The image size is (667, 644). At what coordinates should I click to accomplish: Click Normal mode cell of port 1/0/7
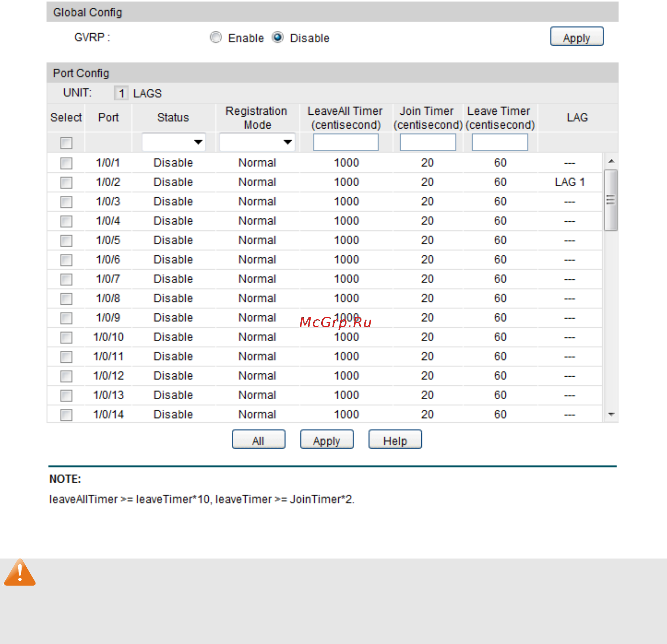257,279
